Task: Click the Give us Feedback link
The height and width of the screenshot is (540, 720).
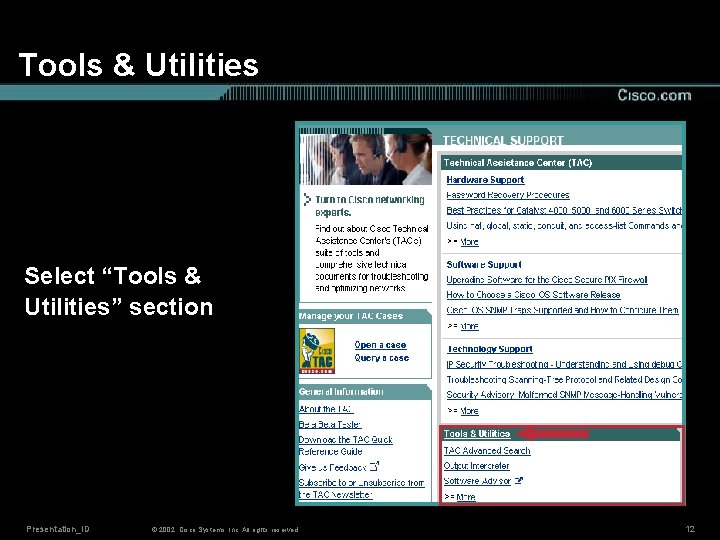Action: click(x=332, y=467)
